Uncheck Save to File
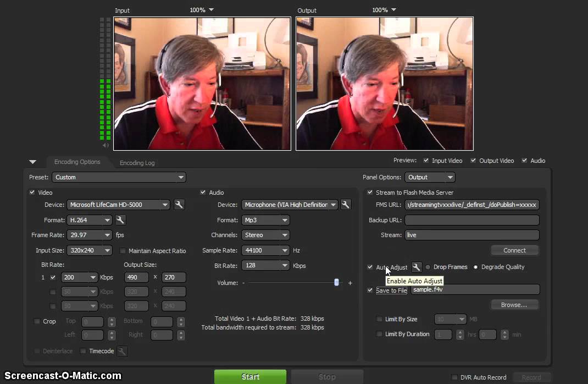Screen dimensions: 588x384 click(x=370, y=290)
